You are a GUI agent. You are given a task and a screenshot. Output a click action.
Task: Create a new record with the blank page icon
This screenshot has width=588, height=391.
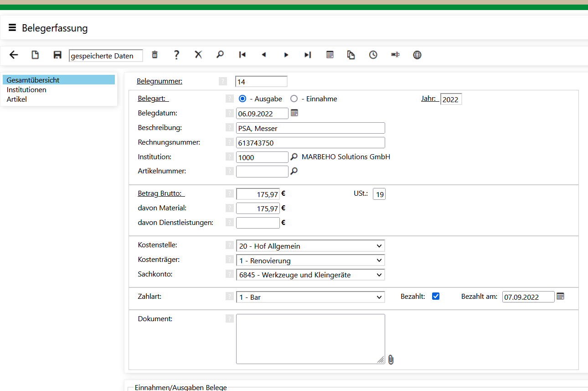click(35, 55)
